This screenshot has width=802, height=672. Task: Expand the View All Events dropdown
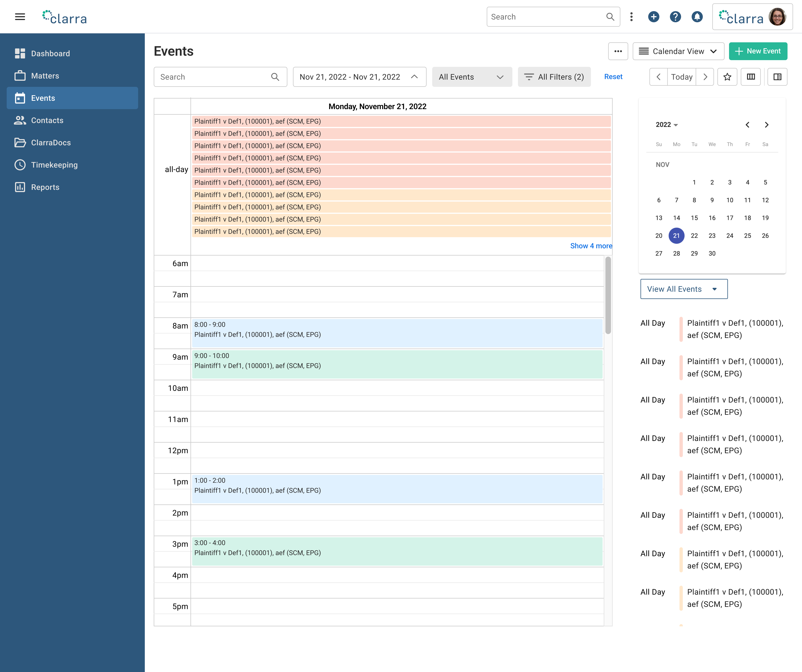(684, 289)
